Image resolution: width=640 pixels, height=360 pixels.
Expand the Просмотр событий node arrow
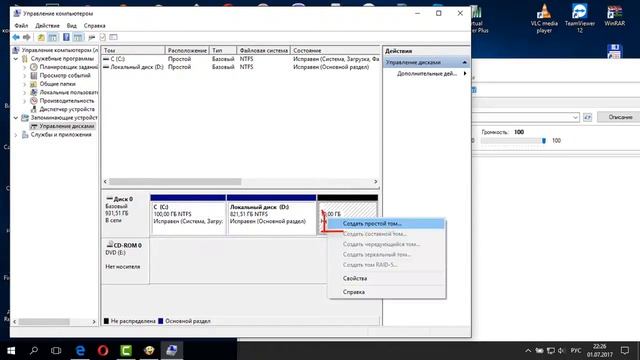coord(25,76)
